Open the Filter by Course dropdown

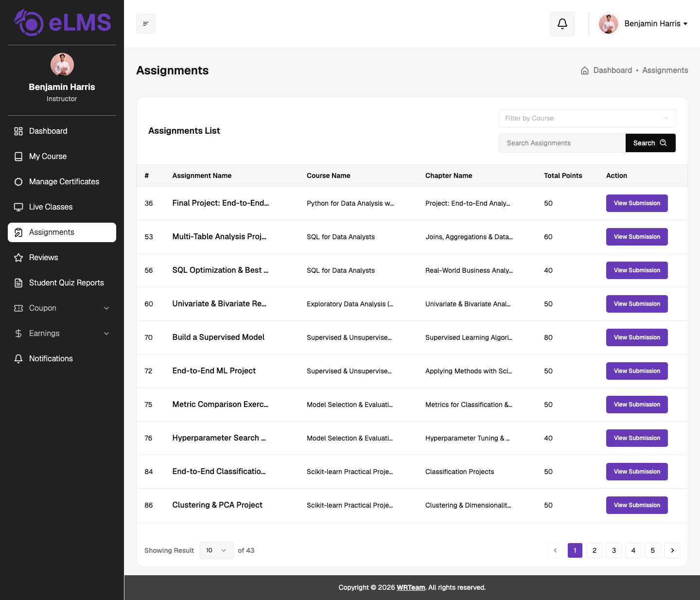click(587, 118)
